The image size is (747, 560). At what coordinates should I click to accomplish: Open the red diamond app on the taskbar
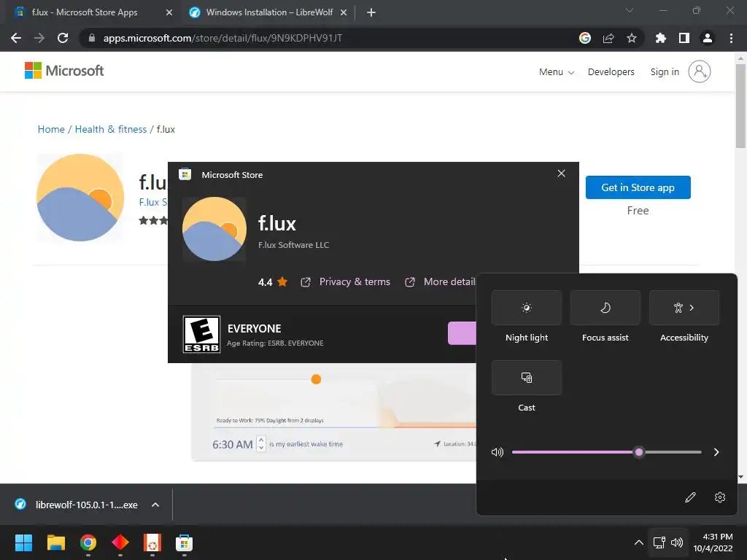point(120,542)
